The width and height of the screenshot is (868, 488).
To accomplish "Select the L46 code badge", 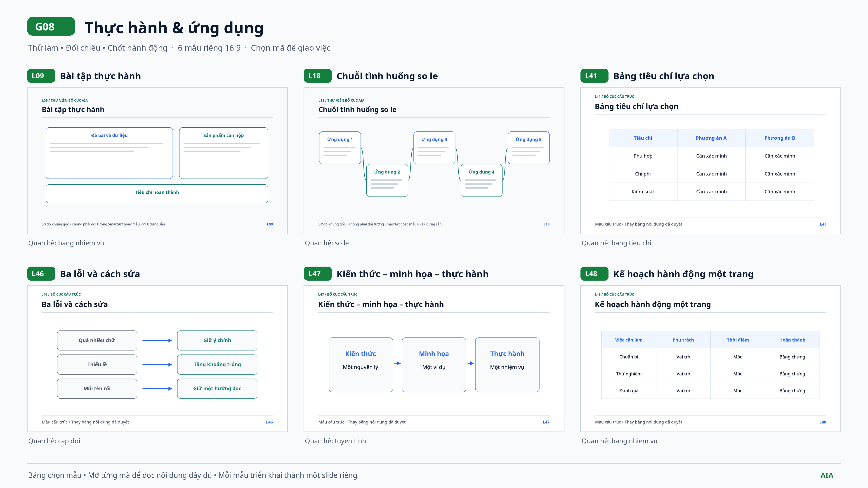I will [x=41, y=274].
